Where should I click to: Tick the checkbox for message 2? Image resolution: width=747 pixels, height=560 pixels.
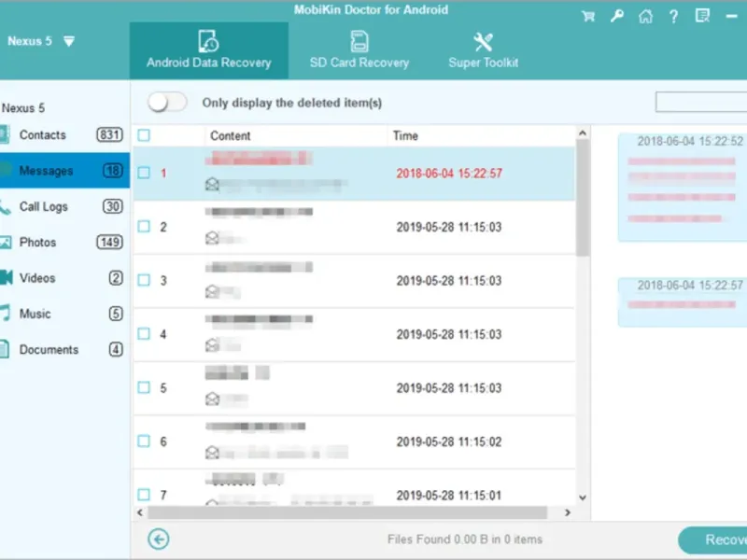(x=144, y=227)
